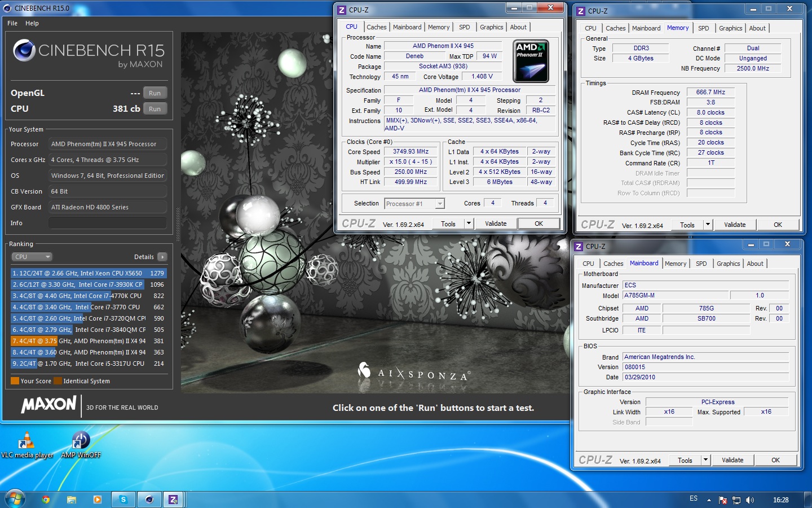Viewport: 812px width, 508px height.
Task: Click Validate in the CPU-Z Memory window
Action: 735,225
